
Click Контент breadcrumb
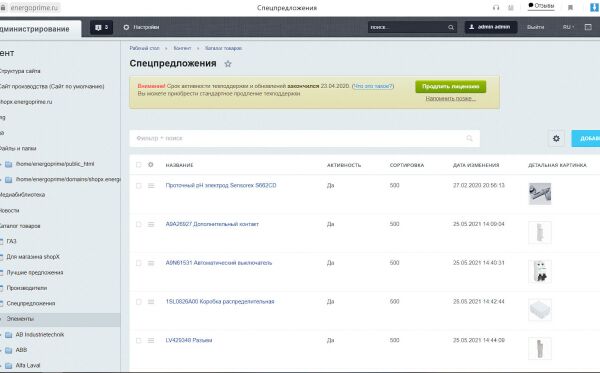coord(182,48)
